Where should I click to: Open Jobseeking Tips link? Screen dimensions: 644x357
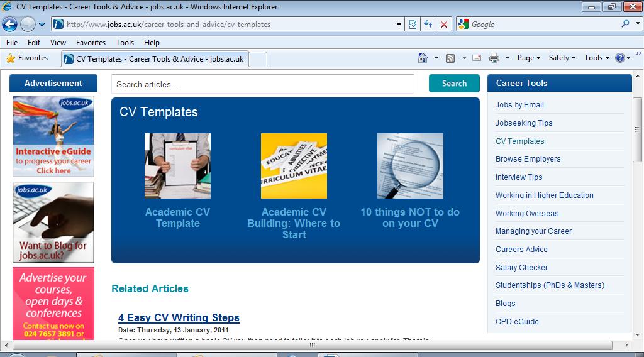[524, 123]
